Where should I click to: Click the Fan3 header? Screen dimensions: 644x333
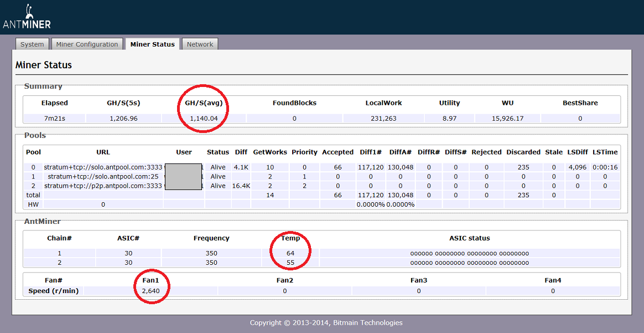419,280
